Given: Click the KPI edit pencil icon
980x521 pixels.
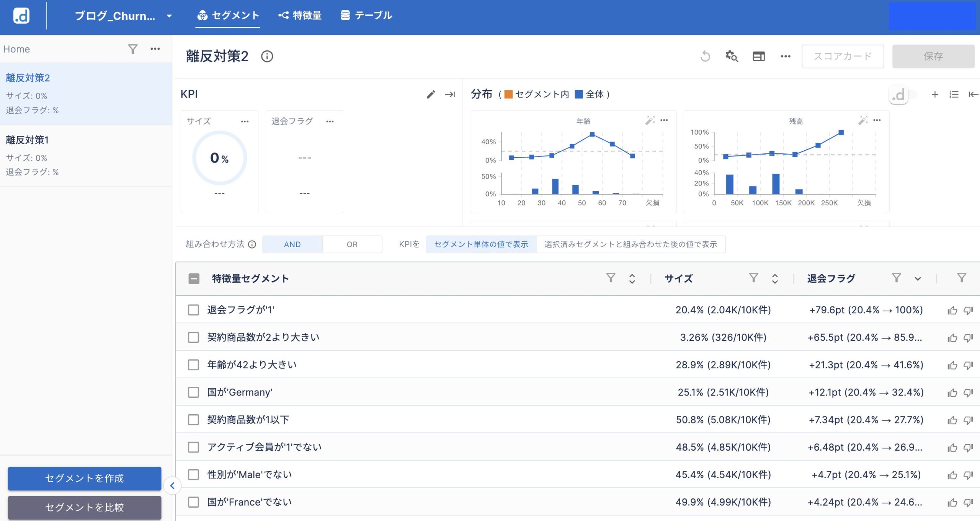Looking at the screenshot, I should coord(431,94).
